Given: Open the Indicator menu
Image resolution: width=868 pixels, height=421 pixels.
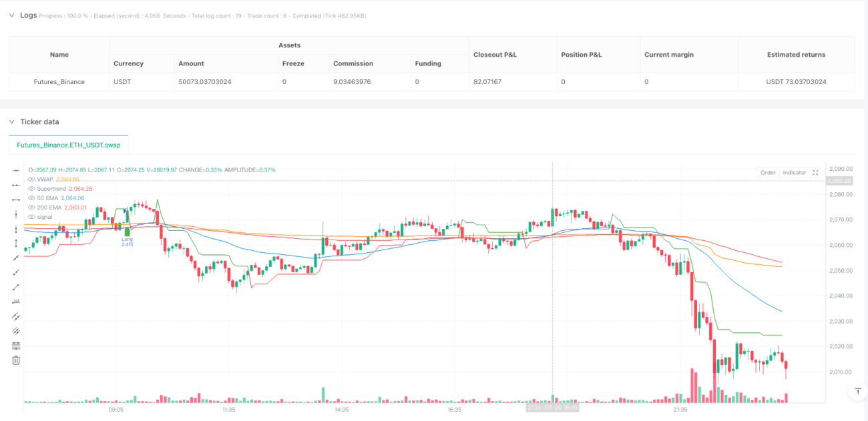Looking at the screenshot, I should point(795,172).
